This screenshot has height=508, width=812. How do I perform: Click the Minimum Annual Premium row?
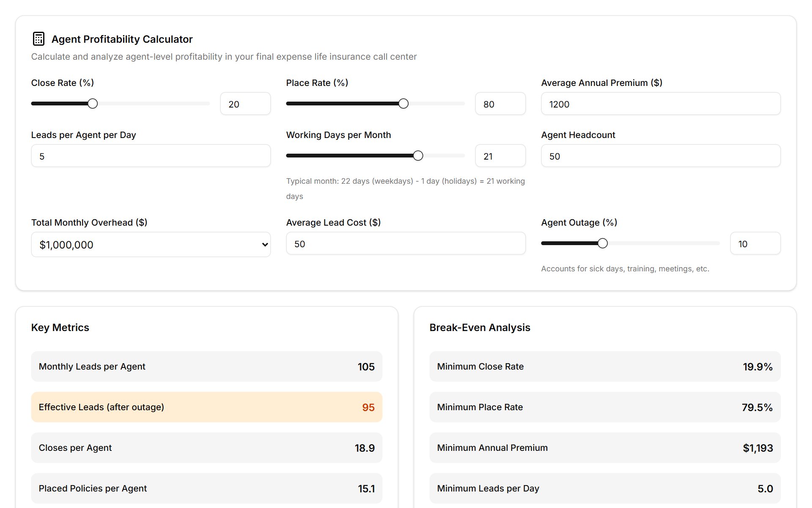(605, 448)
